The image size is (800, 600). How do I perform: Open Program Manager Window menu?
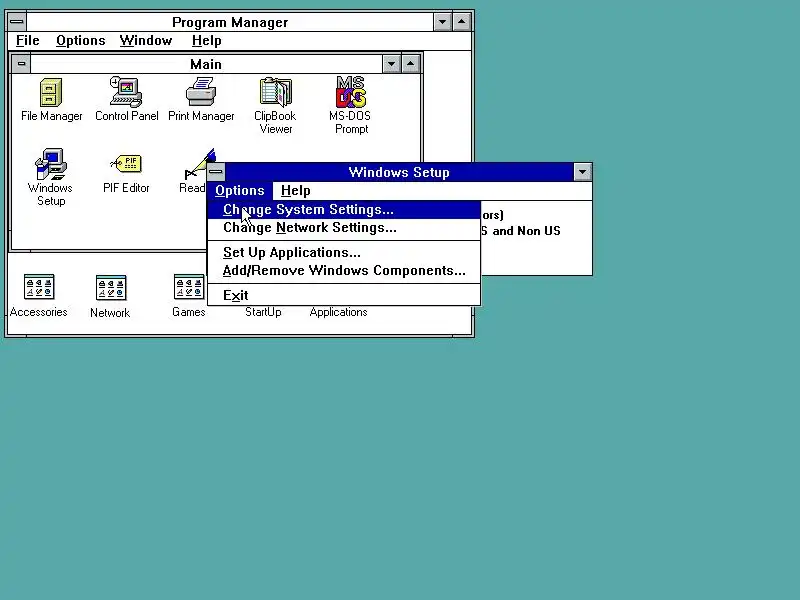click(146, 41)
